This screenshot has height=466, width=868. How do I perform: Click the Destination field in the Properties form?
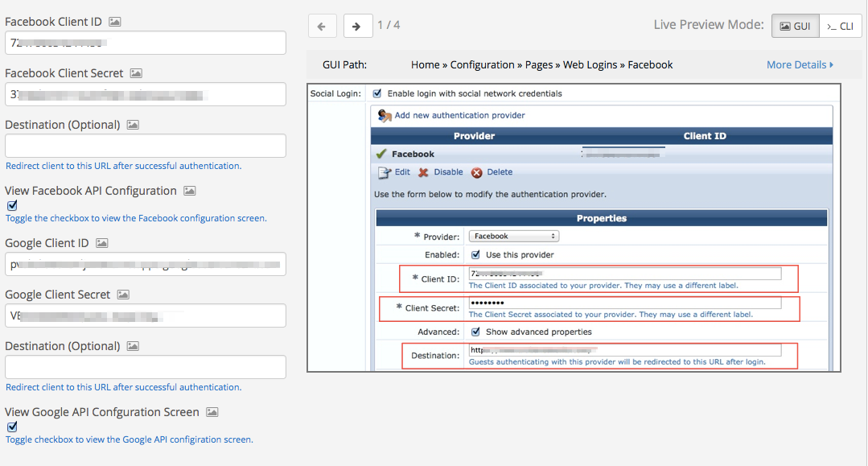(625, 350)
